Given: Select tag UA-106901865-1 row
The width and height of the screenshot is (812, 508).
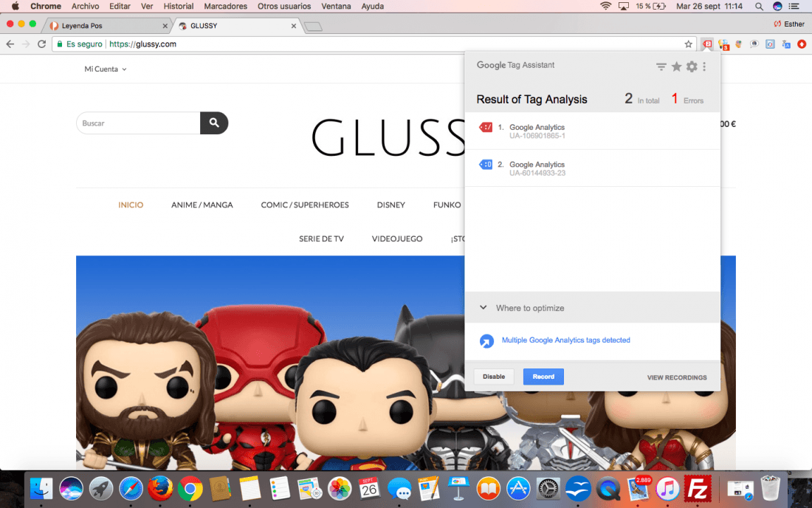Looking at the screenshot, I should [593, 131].
